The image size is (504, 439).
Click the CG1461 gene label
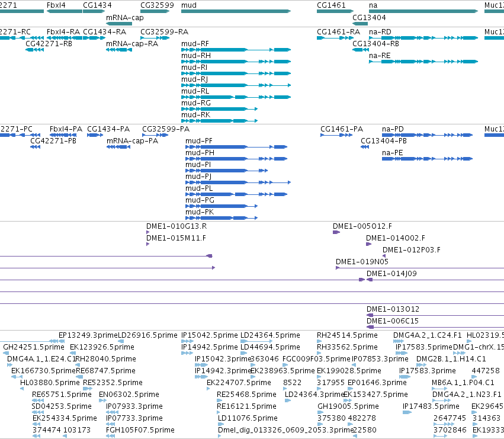point(331,5)
